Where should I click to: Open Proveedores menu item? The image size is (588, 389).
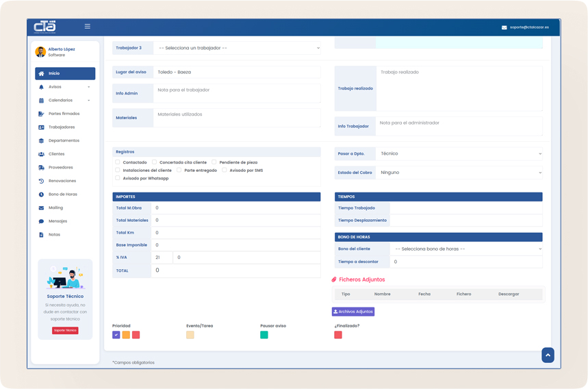coord(65,168)
